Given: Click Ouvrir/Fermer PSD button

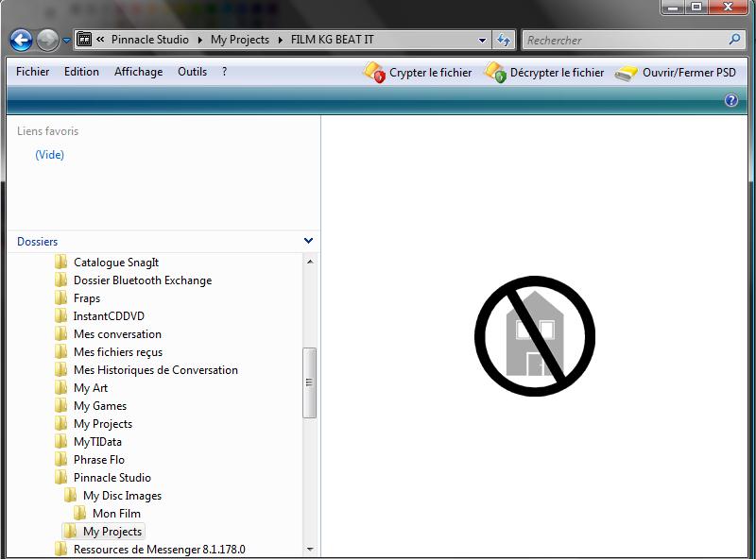Looking at the screenshot, I should (675, 73).
